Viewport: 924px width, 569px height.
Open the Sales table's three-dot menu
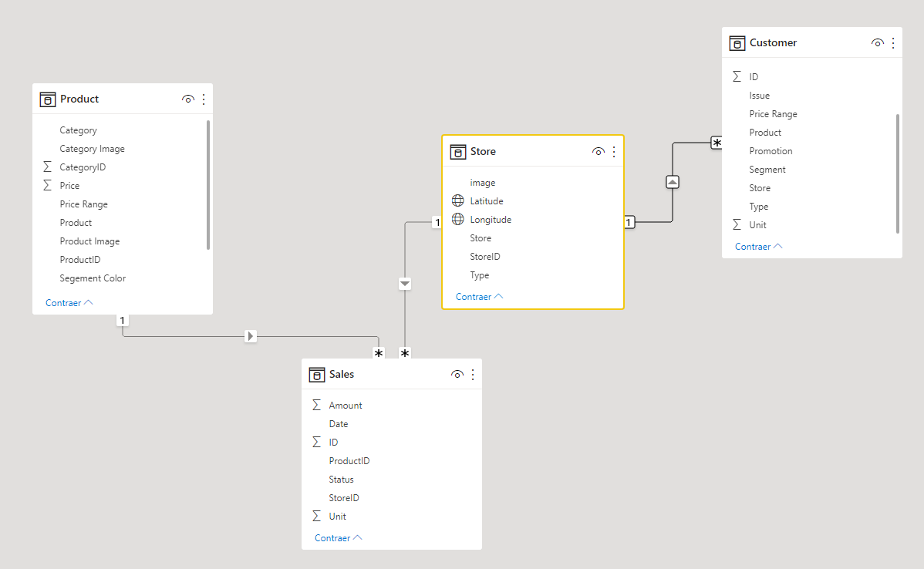tap(473, 374)
